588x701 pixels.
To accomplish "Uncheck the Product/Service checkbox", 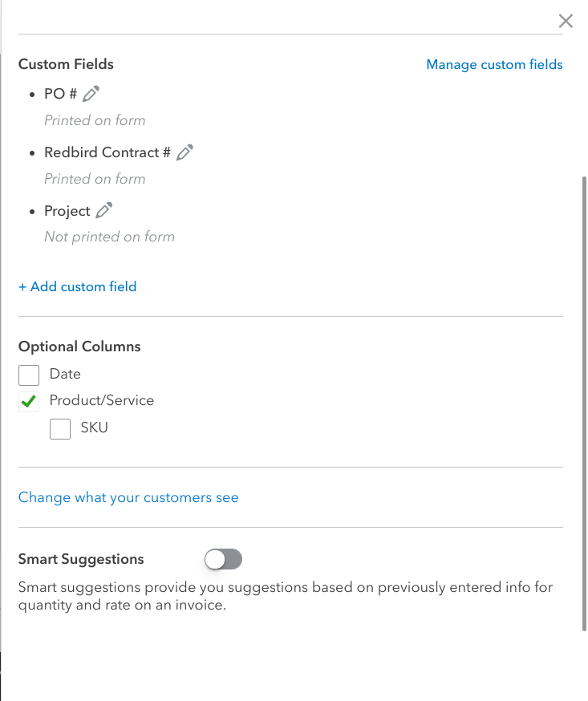I will 29,401.
